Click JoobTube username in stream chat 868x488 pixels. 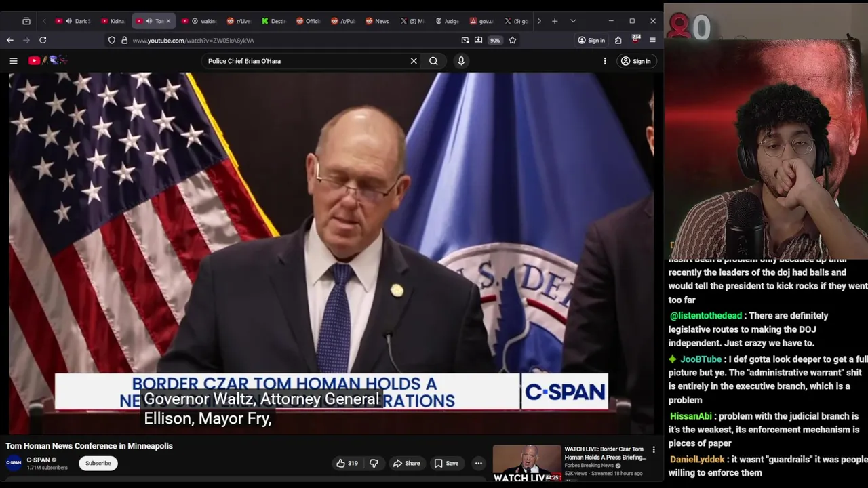(x=701, y=359)
